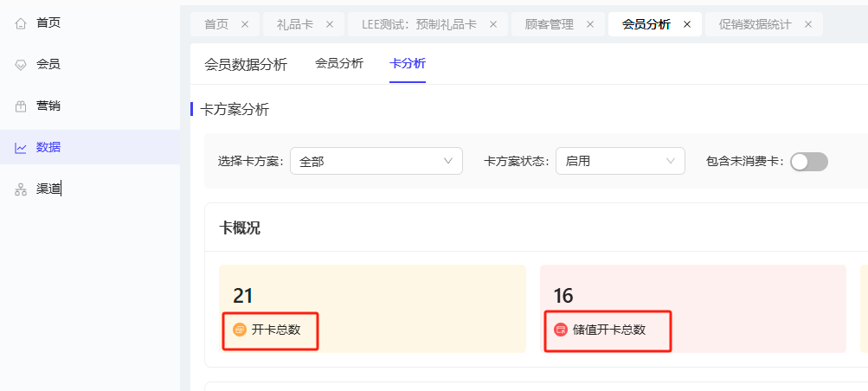Click red card icon beside 储值开卡总数
The image size is (868, 391).
561,330
